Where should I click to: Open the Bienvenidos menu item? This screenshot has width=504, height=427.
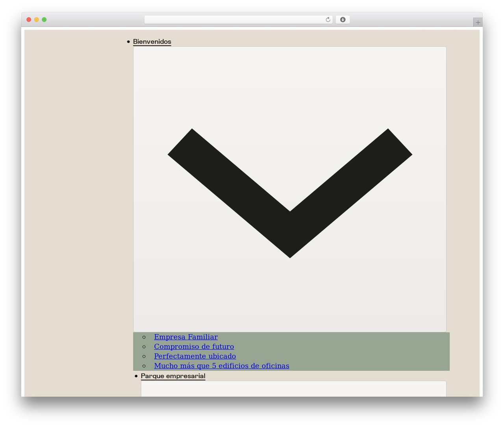click(152, 41)
